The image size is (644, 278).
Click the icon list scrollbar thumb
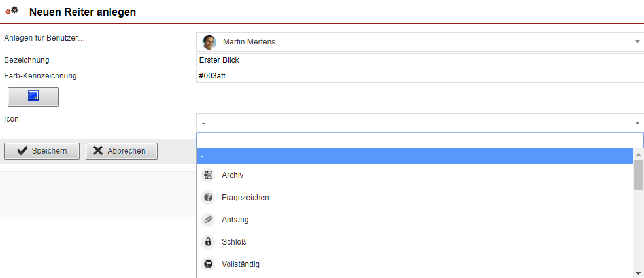[638, 175]
